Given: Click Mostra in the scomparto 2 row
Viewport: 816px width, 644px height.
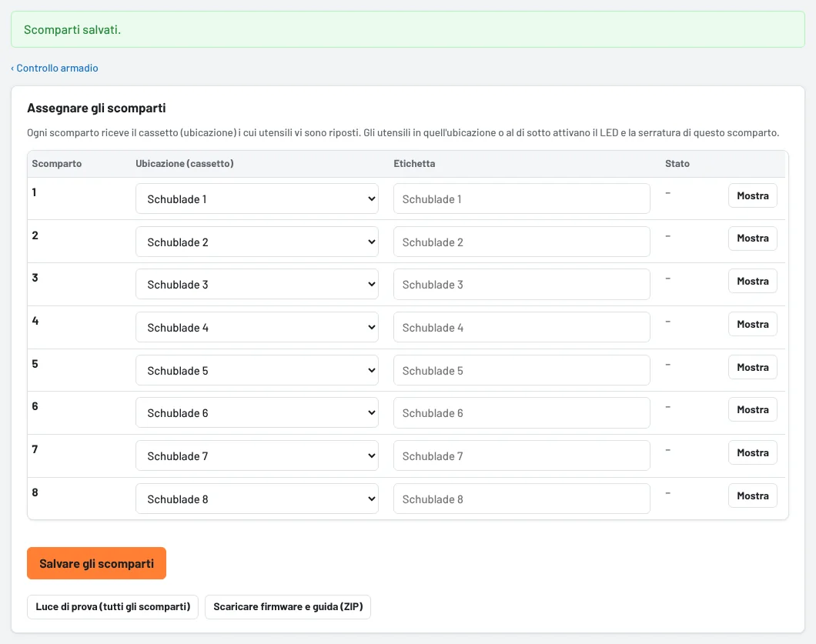Looking at the screenshot, I should (x=753, y=239).
